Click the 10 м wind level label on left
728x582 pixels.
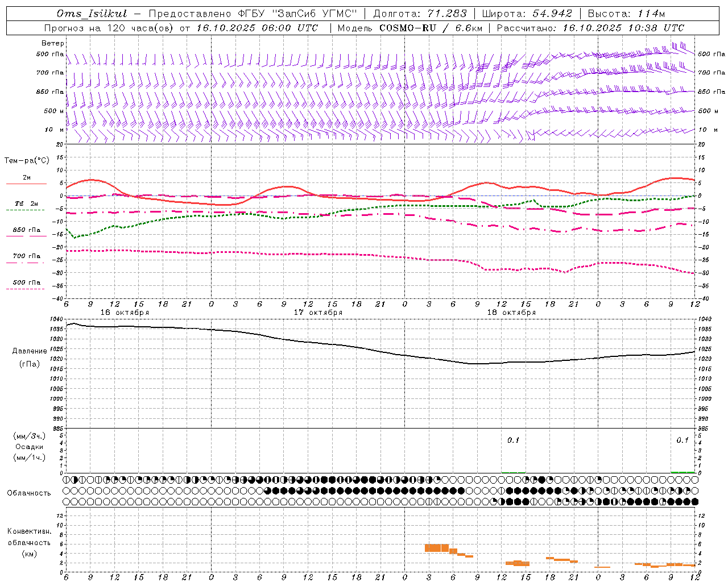tap(55, 130)
